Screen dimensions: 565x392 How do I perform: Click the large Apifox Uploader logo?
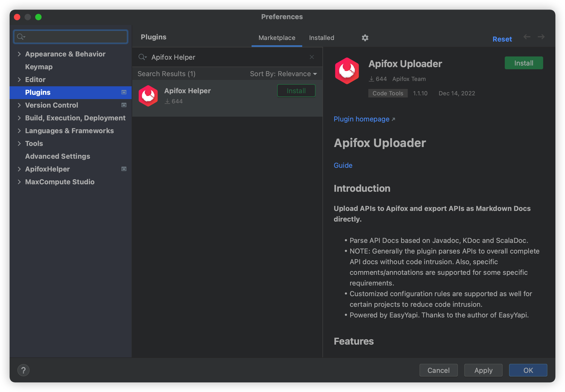(347, 71)
